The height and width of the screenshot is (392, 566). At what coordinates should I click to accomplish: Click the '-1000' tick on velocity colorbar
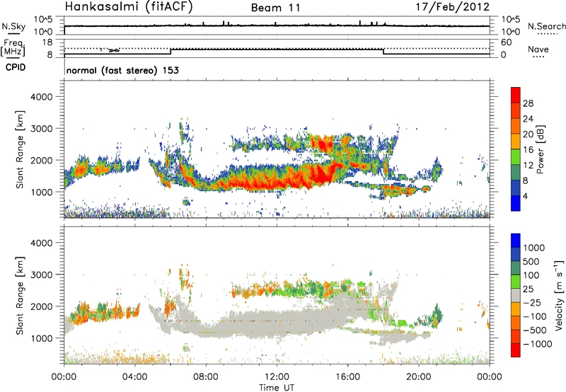click(538, 344)
